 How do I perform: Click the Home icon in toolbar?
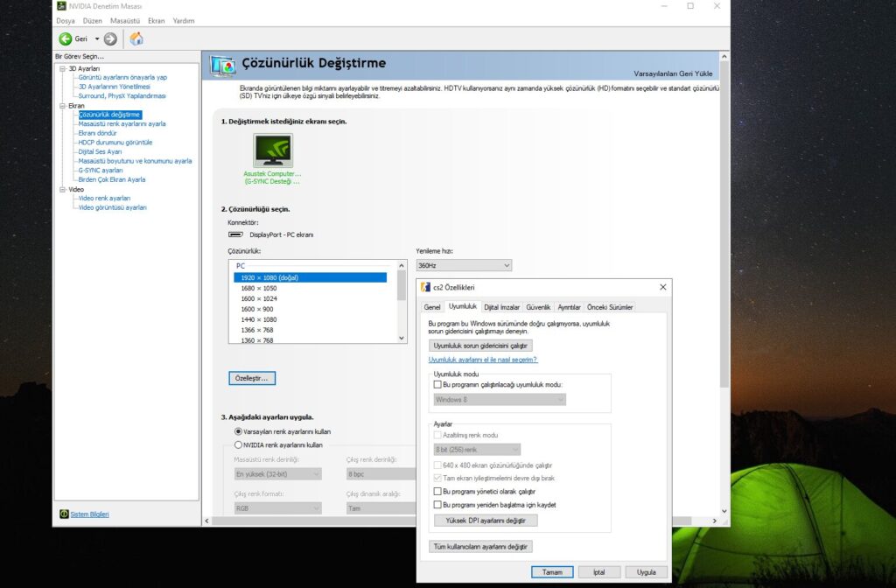click(x=136, y=38)
